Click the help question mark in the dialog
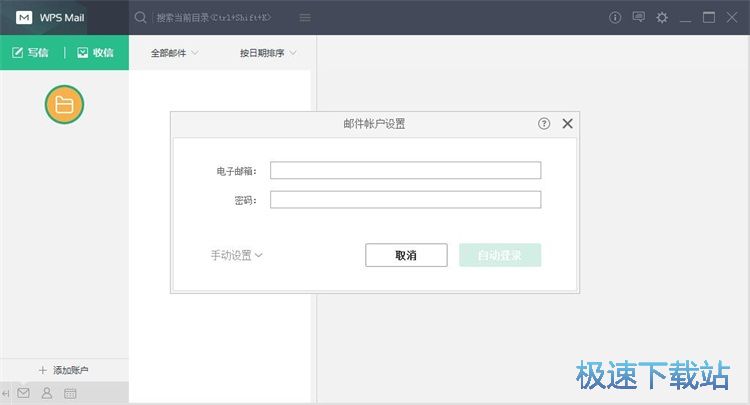 (544, 124)
